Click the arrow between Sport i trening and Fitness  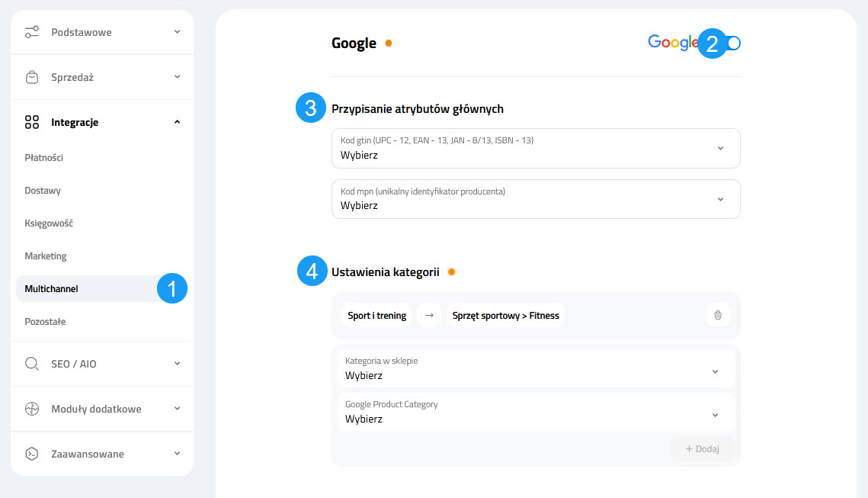click(x=429, y=314)
